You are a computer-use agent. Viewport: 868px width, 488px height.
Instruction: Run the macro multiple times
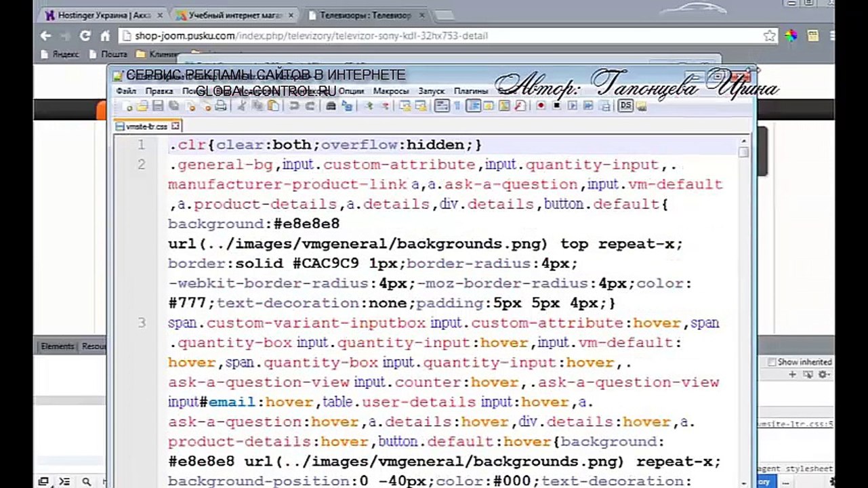click(588, 106)
